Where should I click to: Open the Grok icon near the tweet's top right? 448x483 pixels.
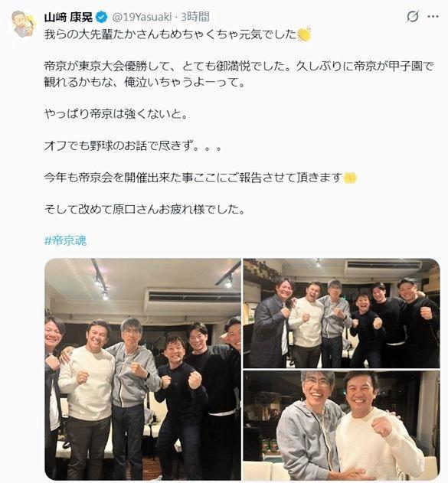(412, 16)
